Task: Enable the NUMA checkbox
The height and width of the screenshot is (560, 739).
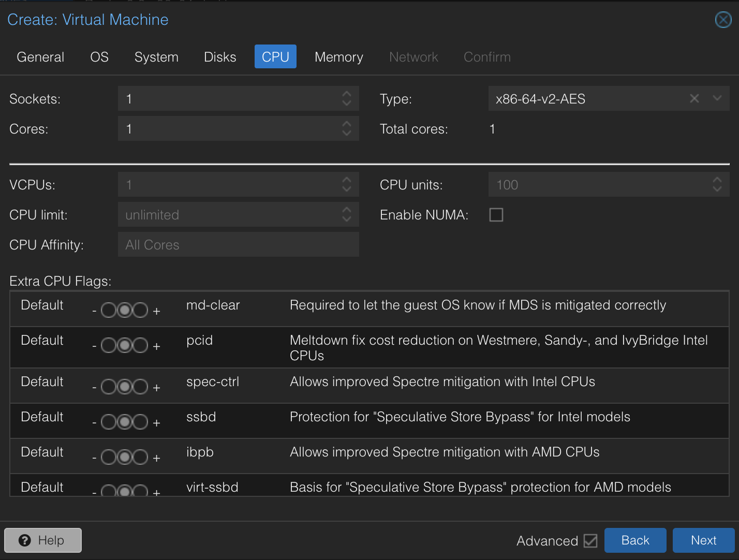Action: point(496,214)
